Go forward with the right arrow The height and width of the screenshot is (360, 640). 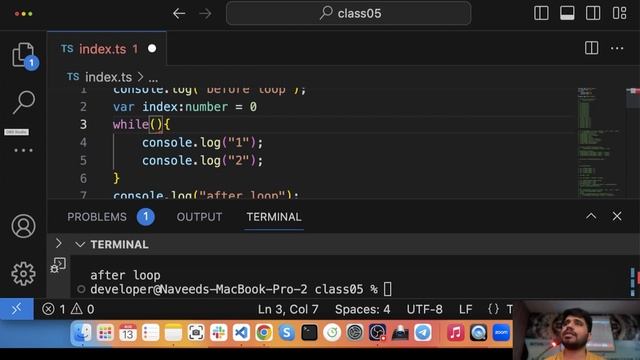[205, 13]
